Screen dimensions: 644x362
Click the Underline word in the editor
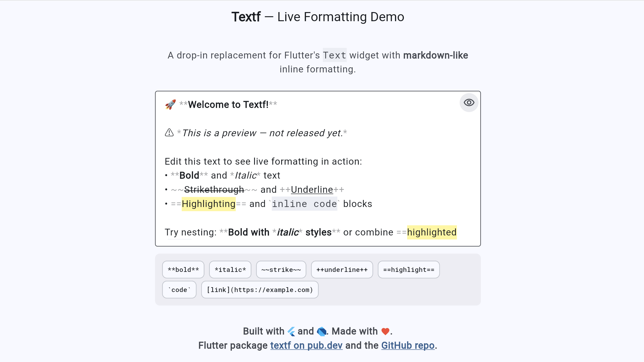coord(312,190)
